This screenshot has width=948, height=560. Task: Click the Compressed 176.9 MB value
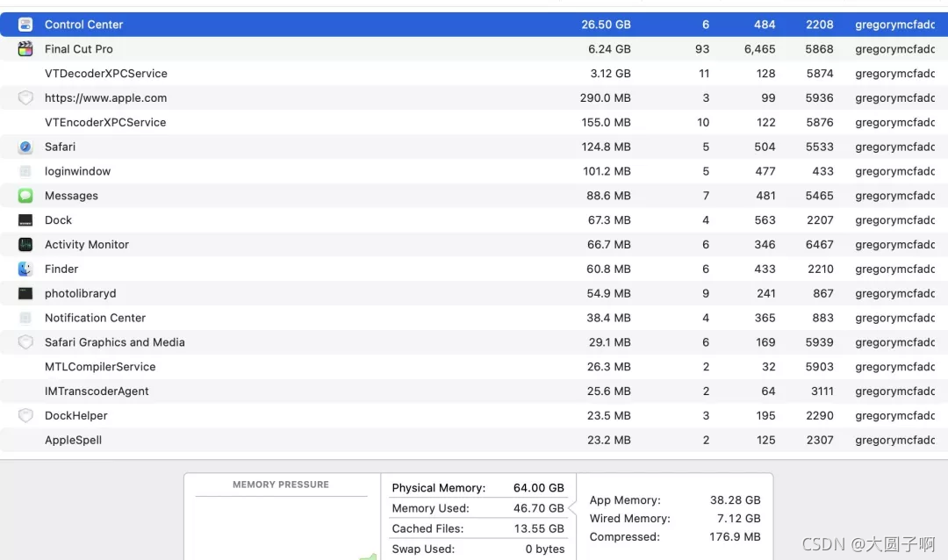pyautogui.click(x=736, y=537)
